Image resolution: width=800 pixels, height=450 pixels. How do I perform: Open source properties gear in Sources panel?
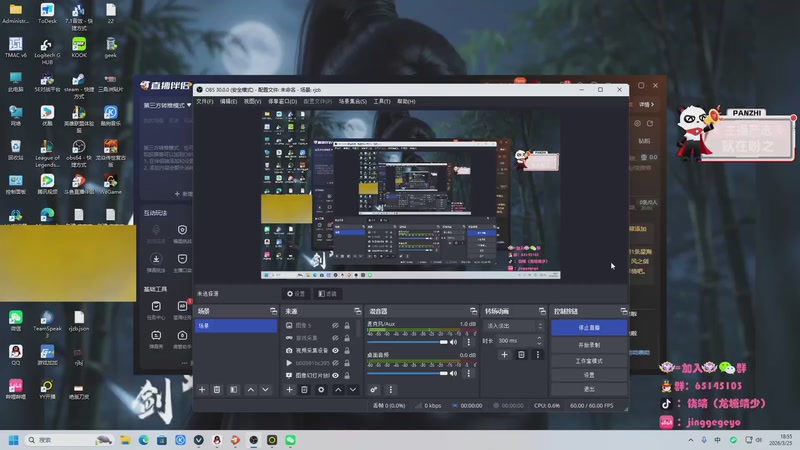(321, 390)
